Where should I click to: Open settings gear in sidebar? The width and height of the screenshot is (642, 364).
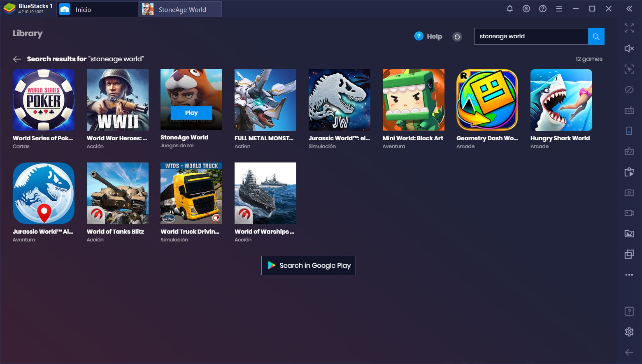coord(629,332)
